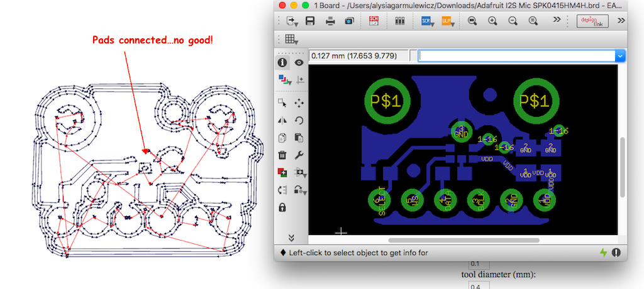The height and width of the screenshot is (289, 644).
Task: Click the green lightning bolt status icon
Action: coord(603,253)
